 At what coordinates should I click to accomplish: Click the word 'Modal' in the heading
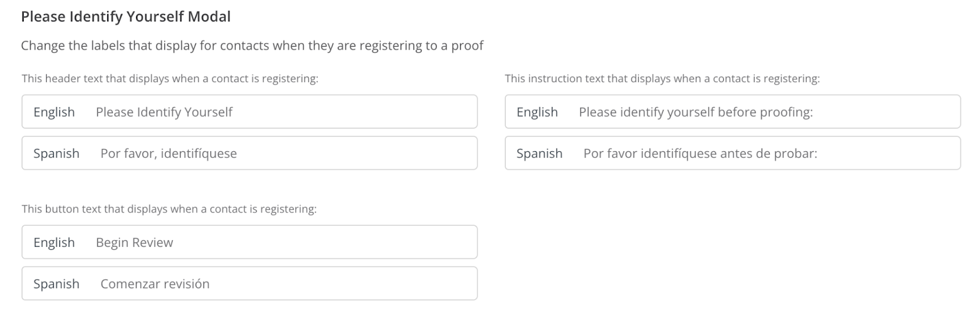point(211,17)
